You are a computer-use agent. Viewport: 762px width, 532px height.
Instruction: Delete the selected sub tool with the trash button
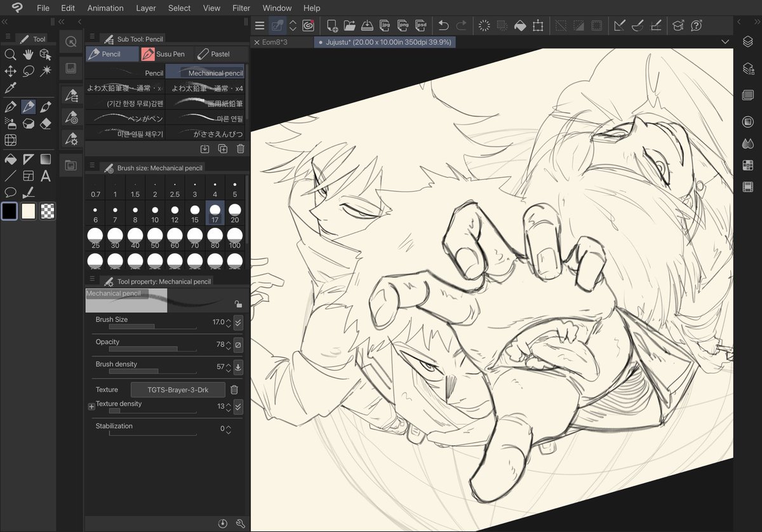click(x=240, y=148)
